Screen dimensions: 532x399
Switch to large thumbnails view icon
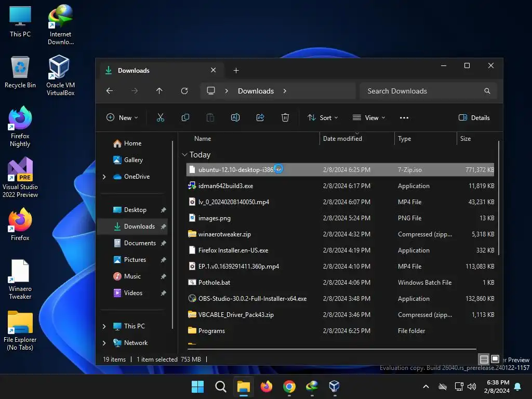(495, 359)
